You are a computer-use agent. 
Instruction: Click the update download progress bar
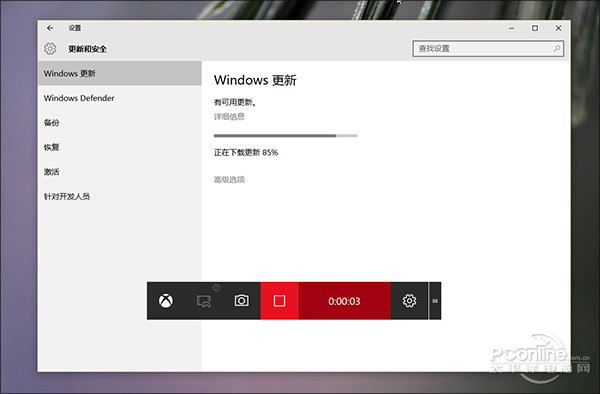pyautogui.click(x=285, y=135)
